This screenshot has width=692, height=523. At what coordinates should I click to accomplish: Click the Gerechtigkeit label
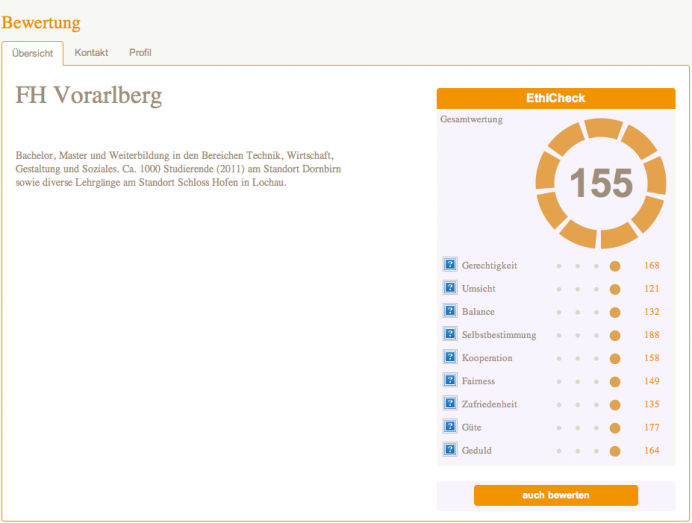click(x=489, y=266)
